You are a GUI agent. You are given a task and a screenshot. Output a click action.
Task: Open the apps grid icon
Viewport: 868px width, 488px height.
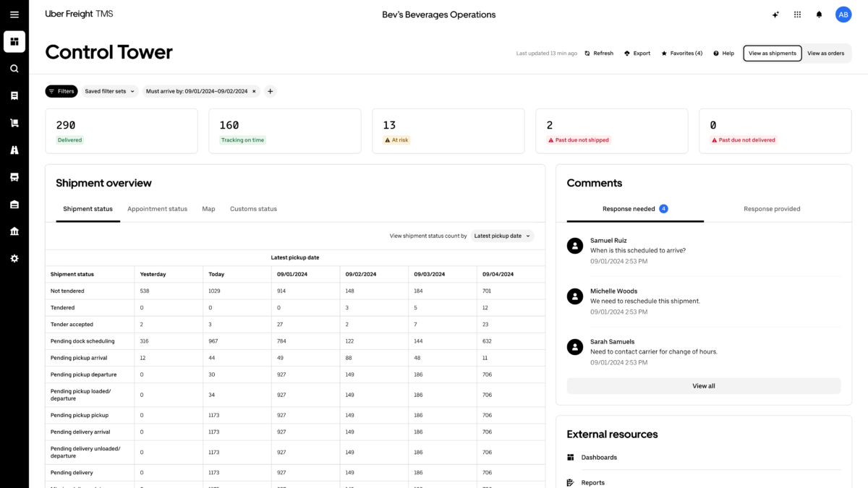click(x=797, y=14)
